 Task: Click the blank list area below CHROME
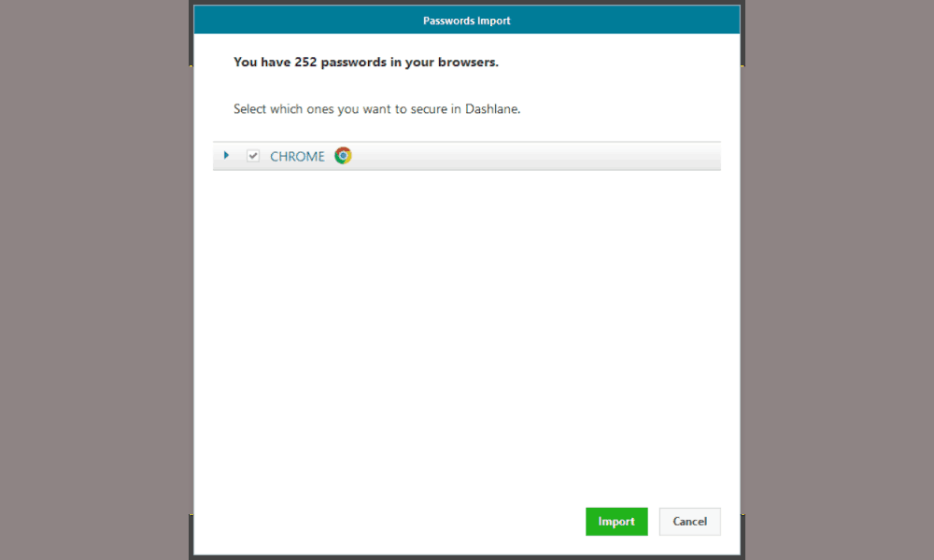[x=467, y=333]
